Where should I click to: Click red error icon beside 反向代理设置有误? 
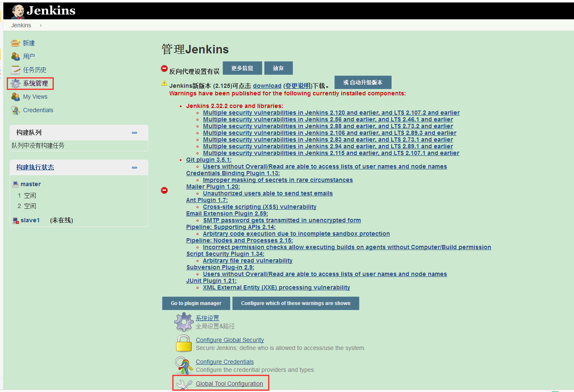[x=164, y=68]
